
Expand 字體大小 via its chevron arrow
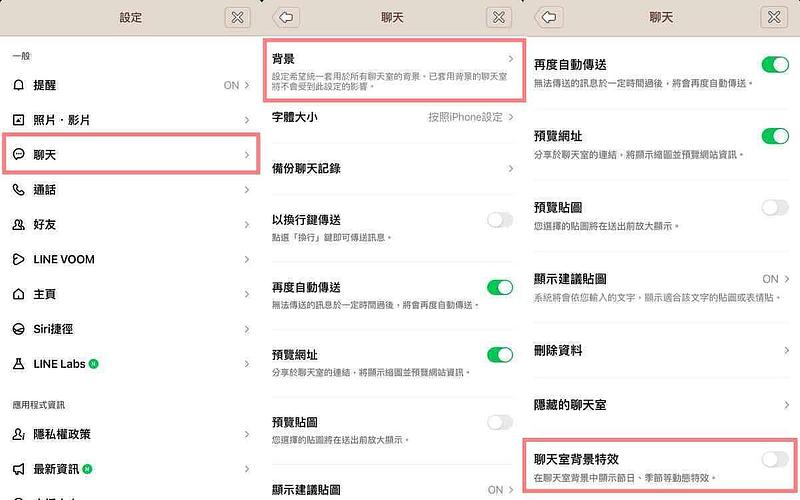click(511, 117)
